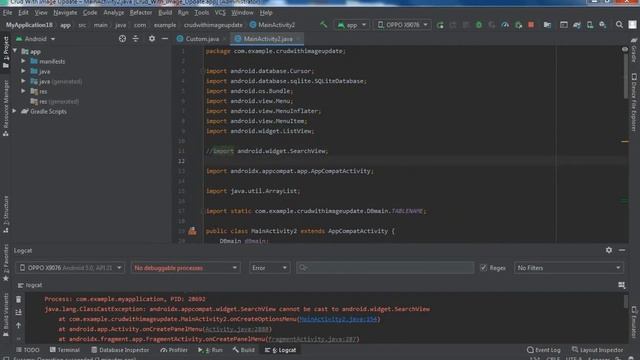Click the up arrow icon in logcat sidebar
This screenshot has width=640, height=360.
[18, 326]
